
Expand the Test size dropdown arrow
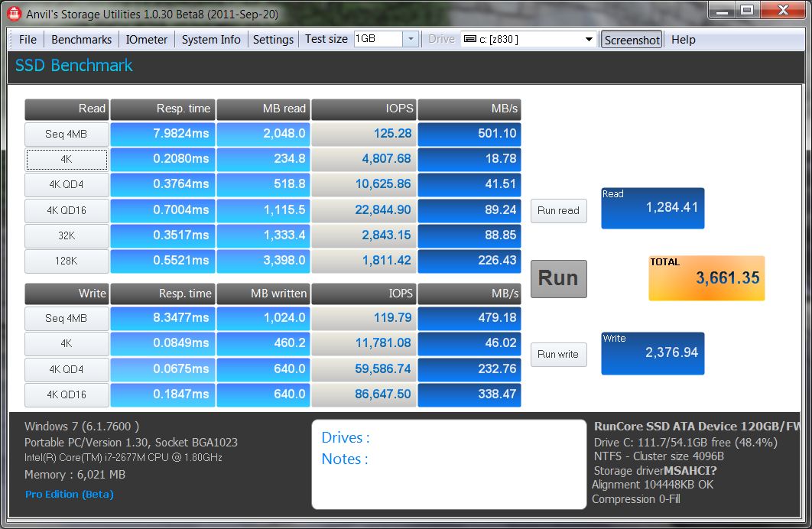(411, 39)
